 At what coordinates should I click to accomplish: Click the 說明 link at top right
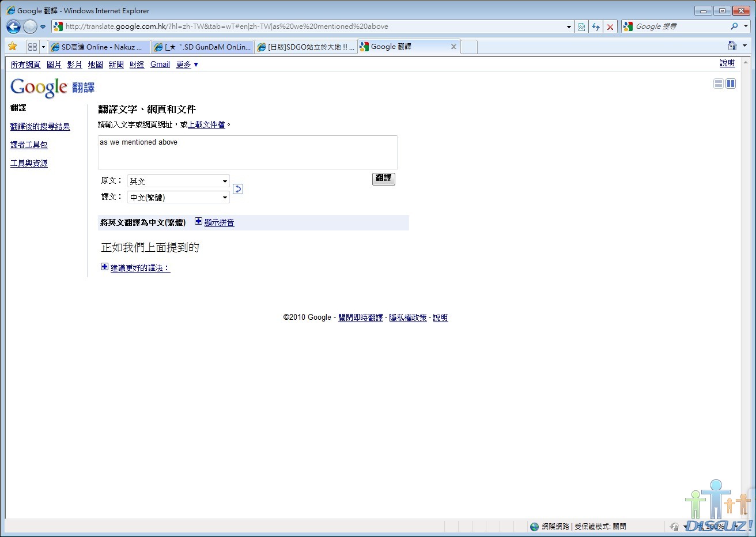pos(727,63)
